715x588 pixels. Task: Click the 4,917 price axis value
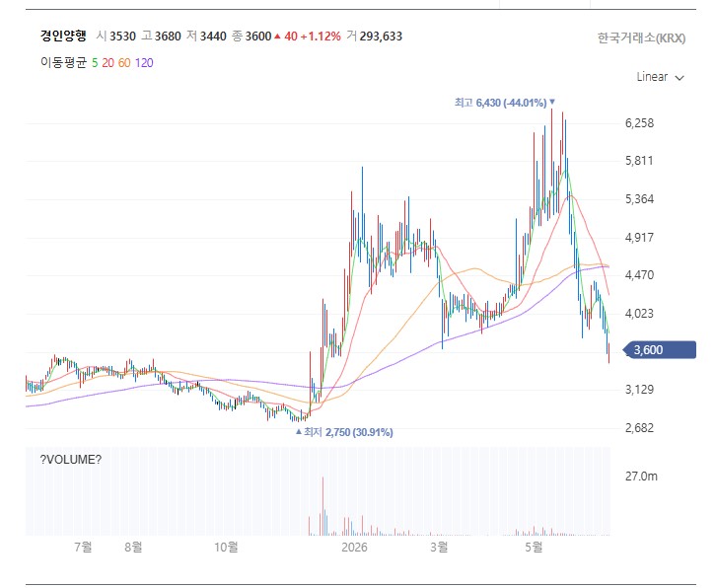[639, 237]
